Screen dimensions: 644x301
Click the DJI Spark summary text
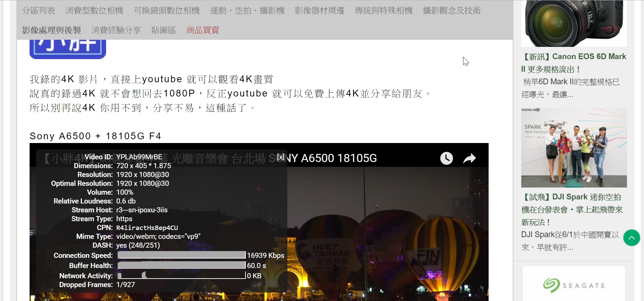570,241
